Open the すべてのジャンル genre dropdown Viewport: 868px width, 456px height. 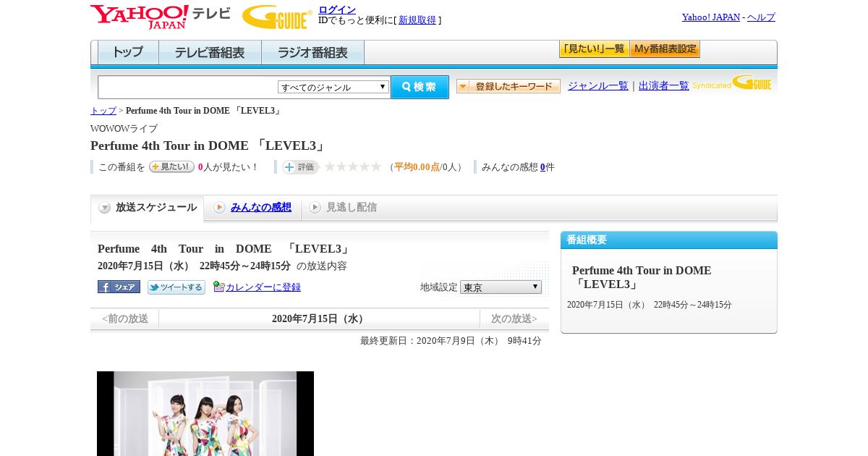pyautogui.click(x=333, y=87)
